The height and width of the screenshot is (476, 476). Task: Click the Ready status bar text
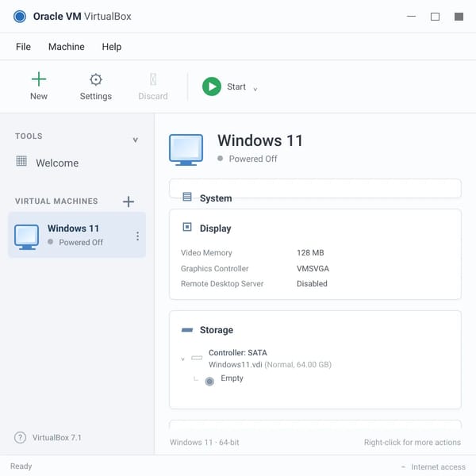21,466
